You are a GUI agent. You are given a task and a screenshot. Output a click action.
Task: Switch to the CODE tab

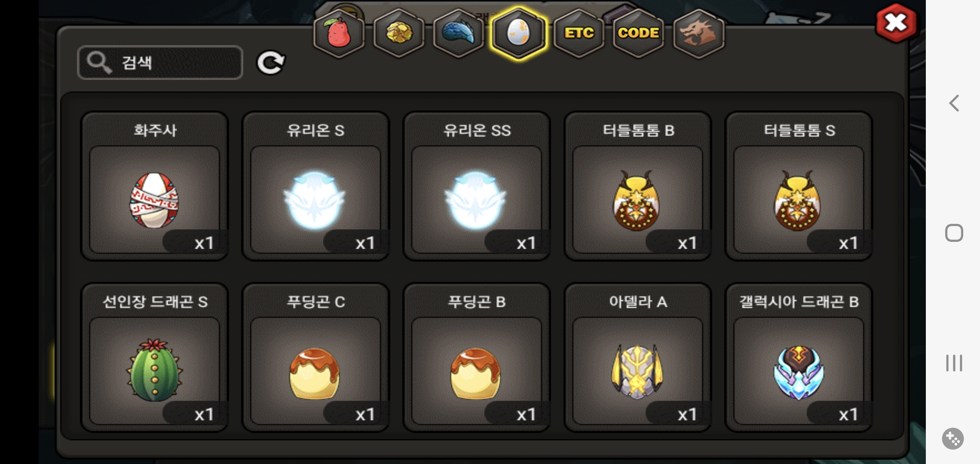point(638,34)
